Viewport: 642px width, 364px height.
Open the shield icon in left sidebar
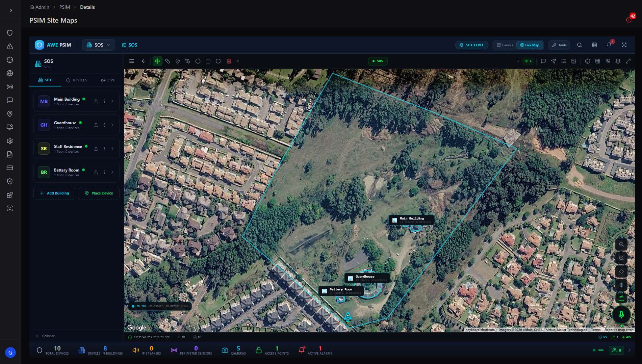click(10, 33)
